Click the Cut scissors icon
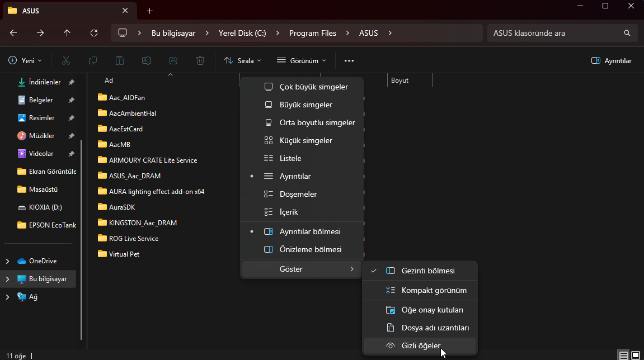The width and height of the screenshot is (644, 360). pos(66,60)
